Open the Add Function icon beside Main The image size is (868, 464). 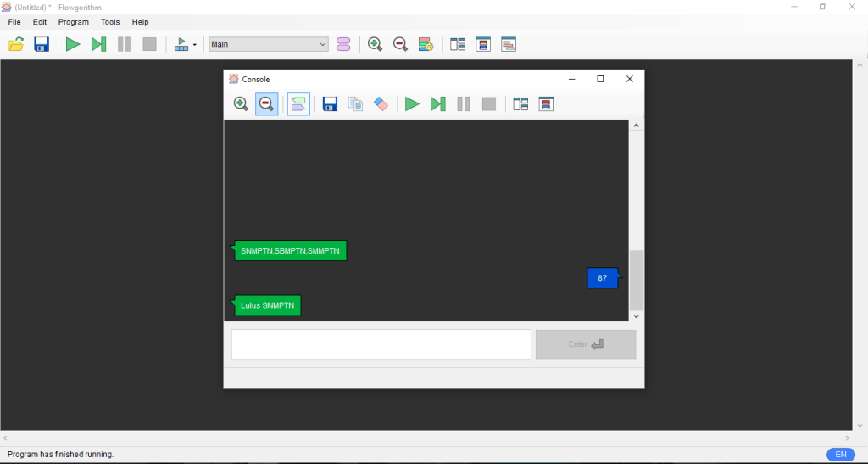[x=343, y=44]
